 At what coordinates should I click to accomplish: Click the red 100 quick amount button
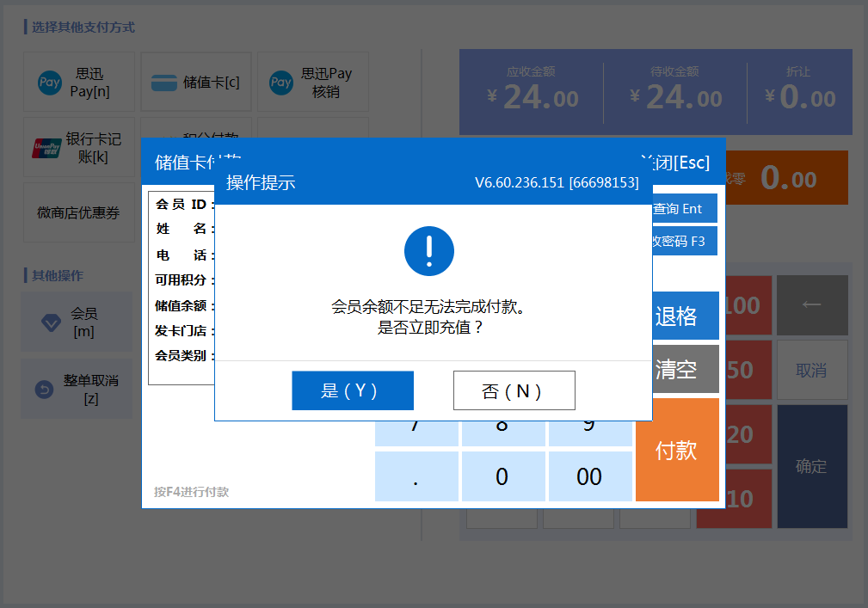[748, 305]
